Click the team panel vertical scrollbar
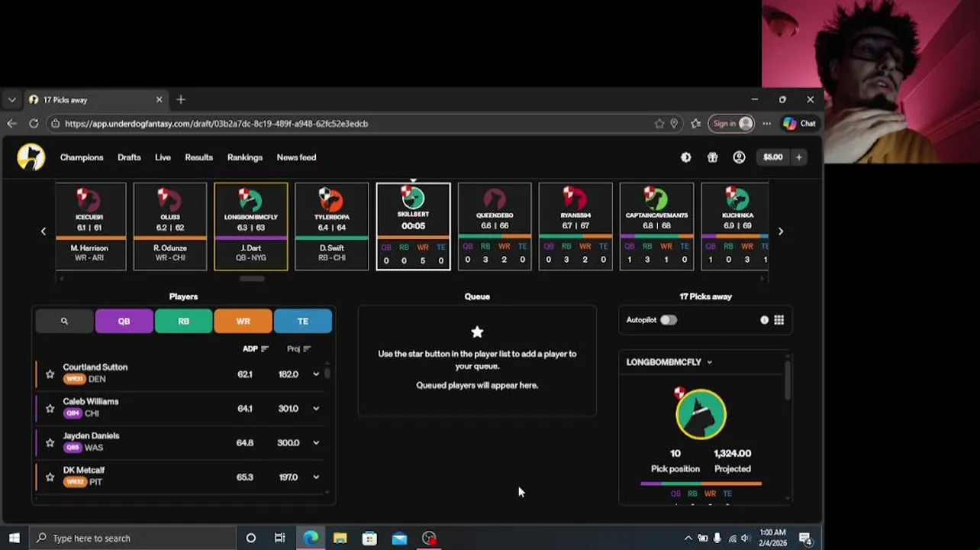The height and width of the screenshot is (550, 980). pos(787,380)
